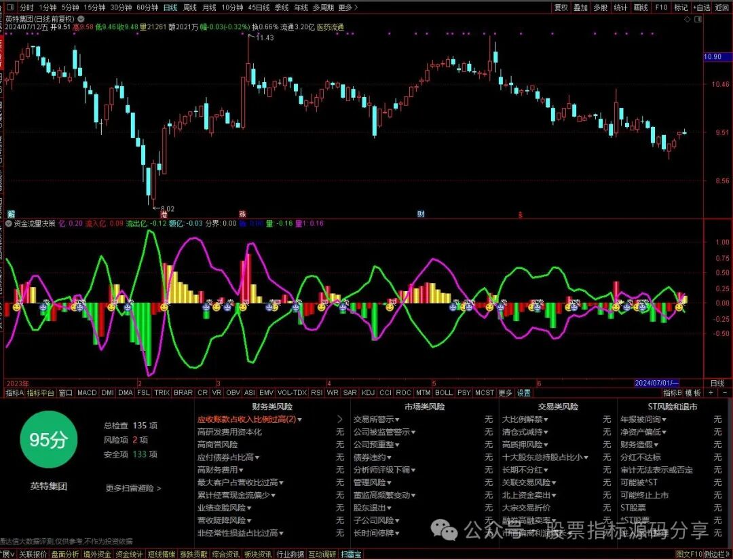Expand the 交易所警示 dropdown arrow
The image size is (733, 560).
(397, 419)
